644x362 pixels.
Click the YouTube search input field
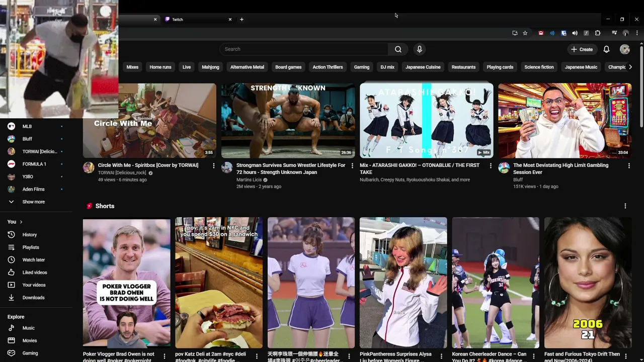click(304, 49)
